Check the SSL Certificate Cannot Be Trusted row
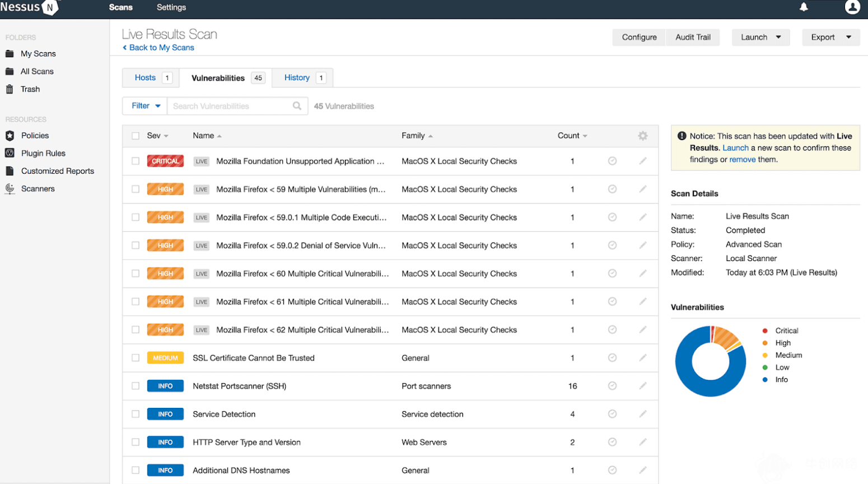 (x=136, y=357)
